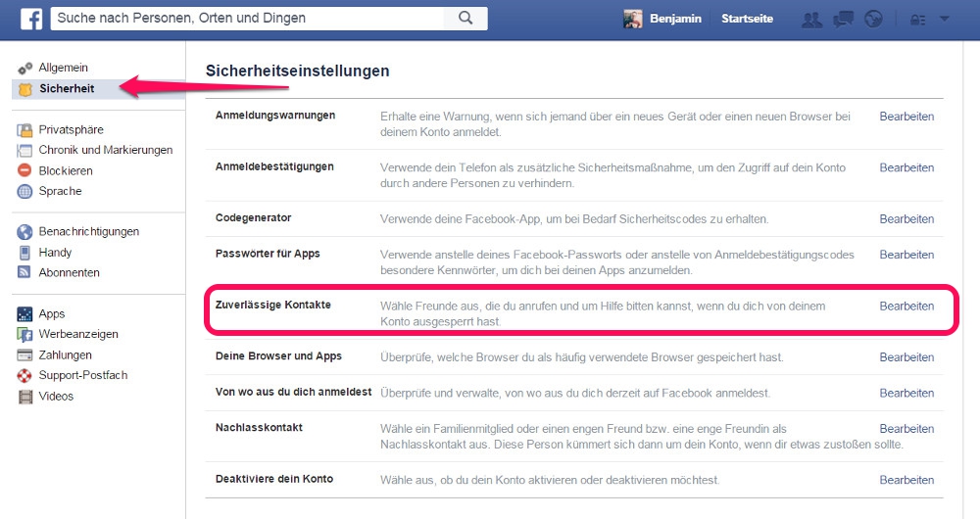Open Support-Postfach page

coord(83,375)
